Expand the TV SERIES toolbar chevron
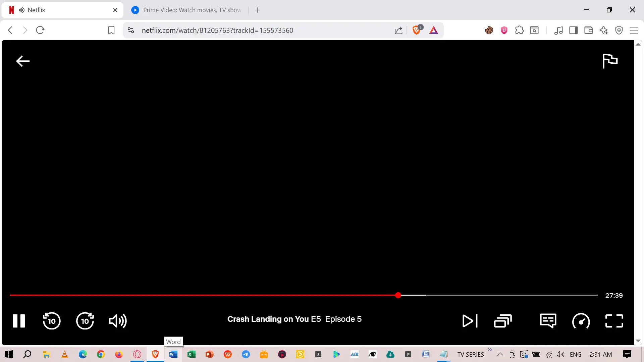The image size is (644, 362). pyautogui.click(x=490, y=350)
